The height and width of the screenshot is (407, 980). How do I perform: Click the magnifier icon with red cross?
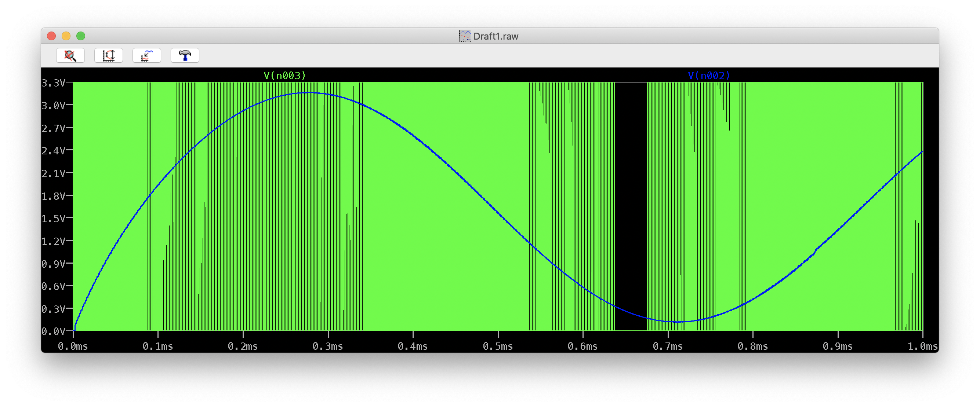(x=70, y=55)
